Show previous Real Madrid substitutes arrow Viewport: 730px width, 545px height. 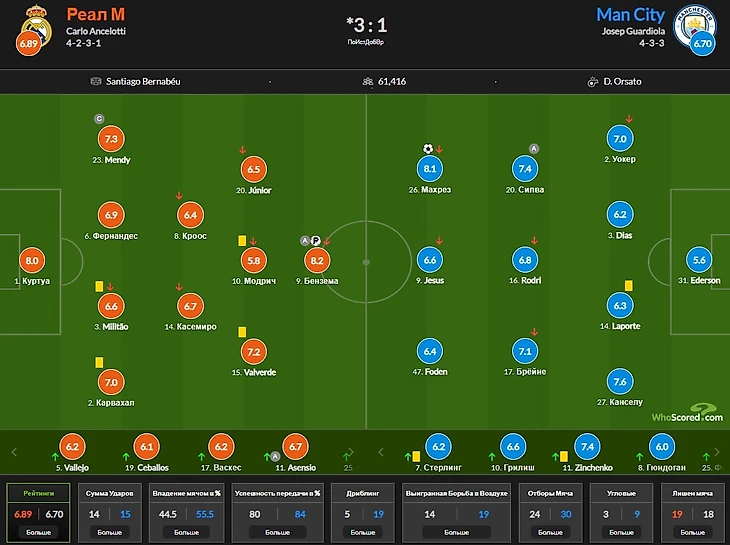[x=14, y=452]
